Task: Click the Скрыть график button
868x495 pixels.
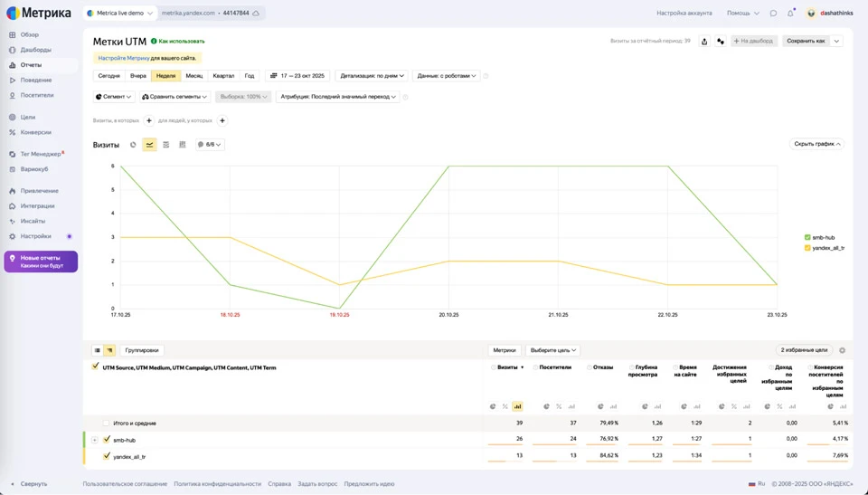Action: [817, 144]
